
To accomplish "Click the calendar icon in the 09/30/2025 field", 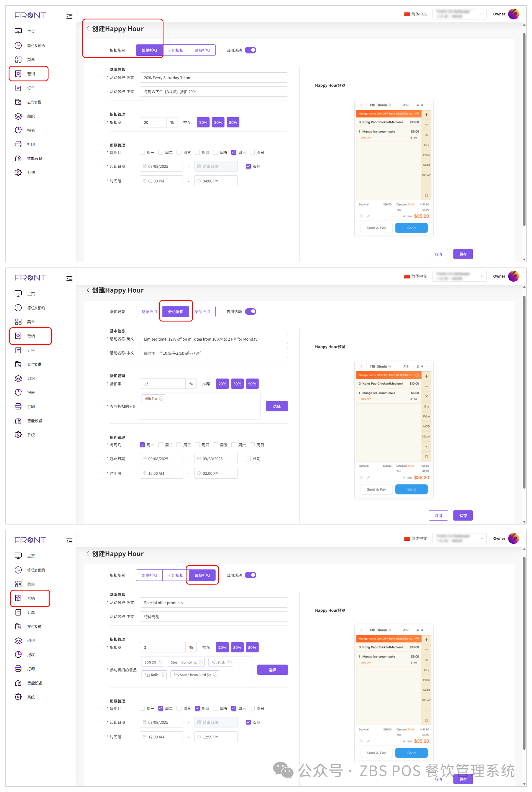I will (199, 458).
